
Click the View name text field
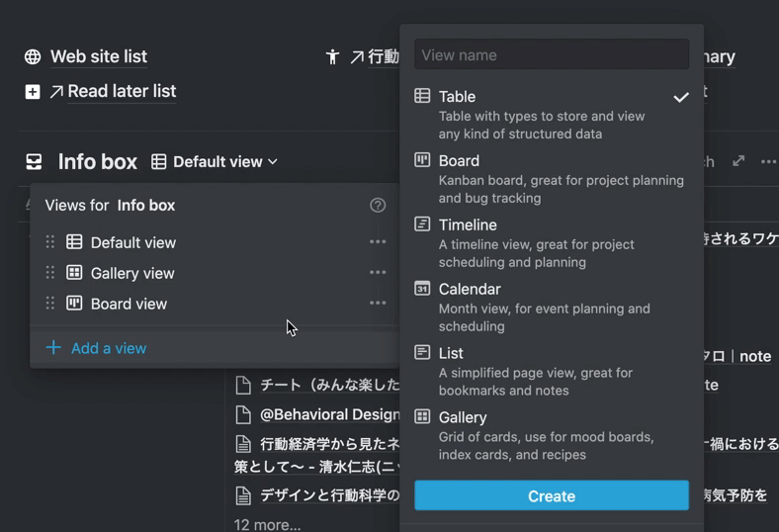coord(551,55)
